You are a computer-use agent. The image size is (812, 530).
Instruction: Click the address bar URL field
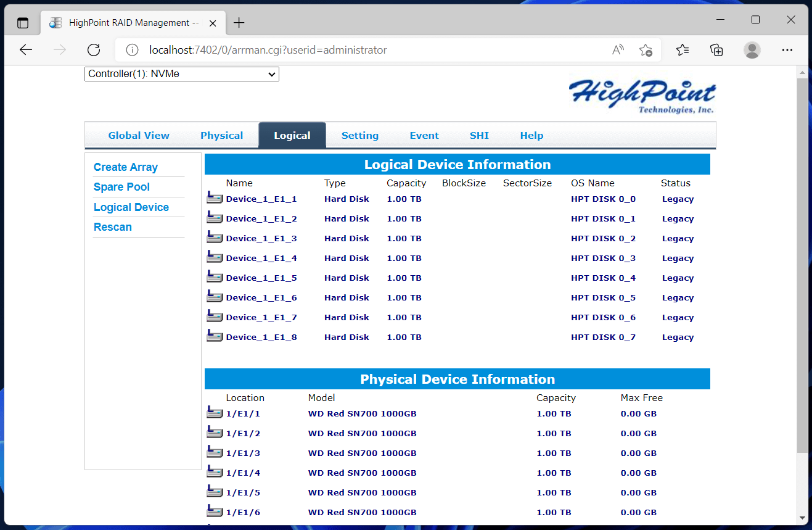370,50
